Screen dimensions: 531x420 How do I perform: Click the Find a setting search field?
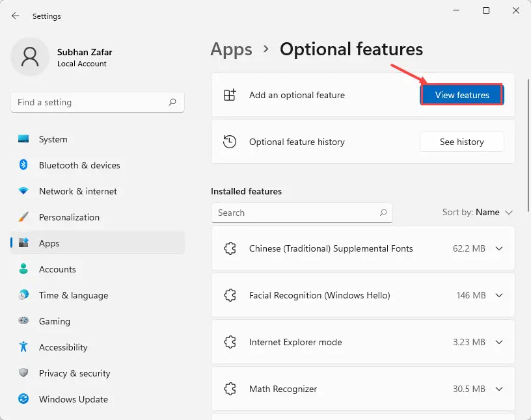click(98, 102)
